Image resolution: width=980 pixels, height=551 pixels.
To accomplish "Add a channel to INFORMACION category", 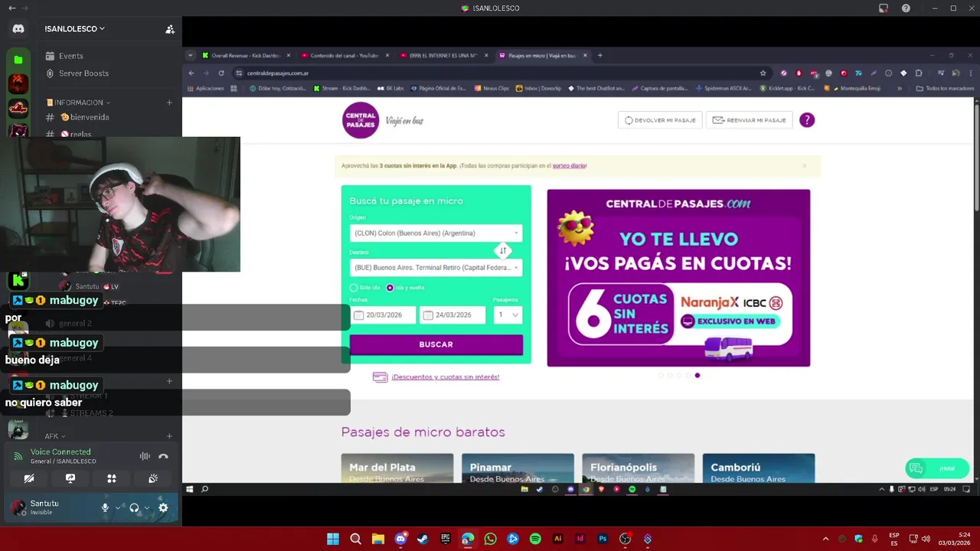I will click(x=169, y=103).
